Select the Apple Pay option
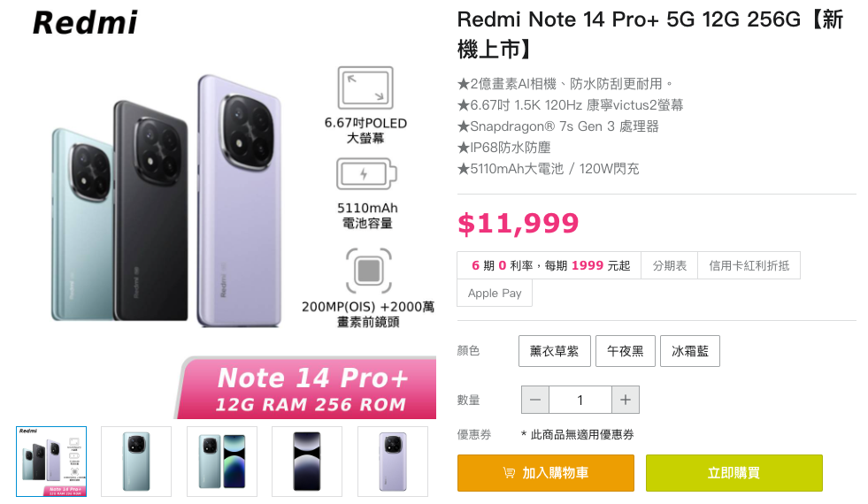 pos(495,294)
